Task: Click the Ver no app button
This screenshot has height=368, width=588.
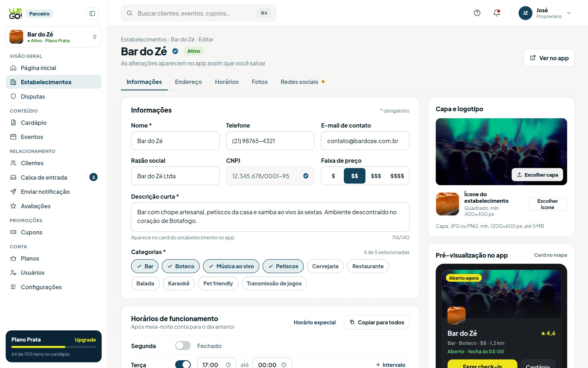Action: click(x=549, y=58)
